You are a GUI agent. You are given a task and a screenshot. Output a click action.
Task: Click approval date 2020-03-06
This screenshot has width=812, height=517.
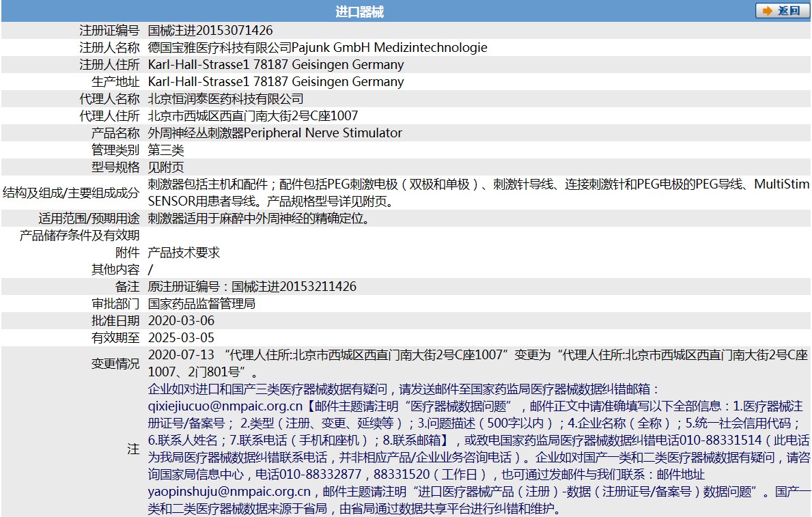pos(181,321)
